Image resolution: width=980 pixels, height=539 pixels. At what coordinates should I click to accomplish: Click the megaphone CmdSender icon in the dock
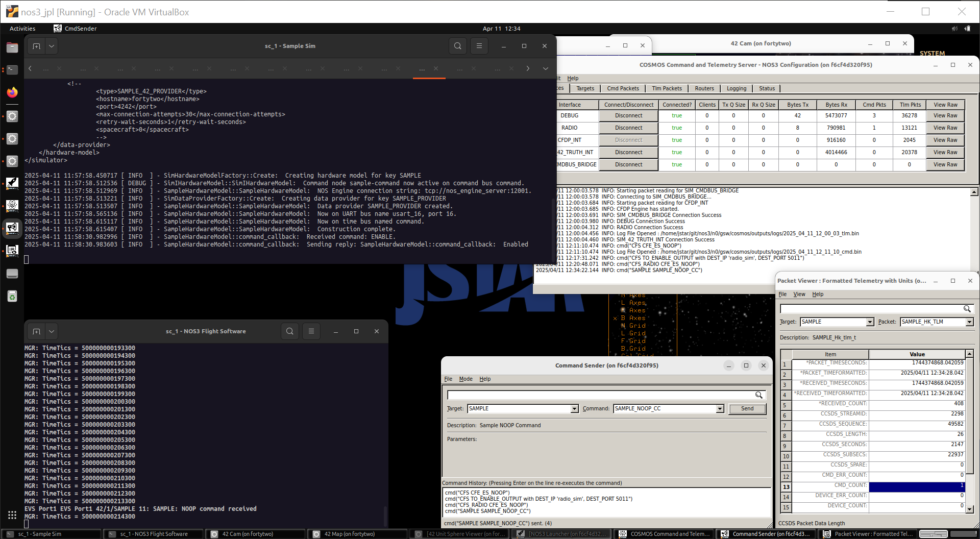pos(12,228)
